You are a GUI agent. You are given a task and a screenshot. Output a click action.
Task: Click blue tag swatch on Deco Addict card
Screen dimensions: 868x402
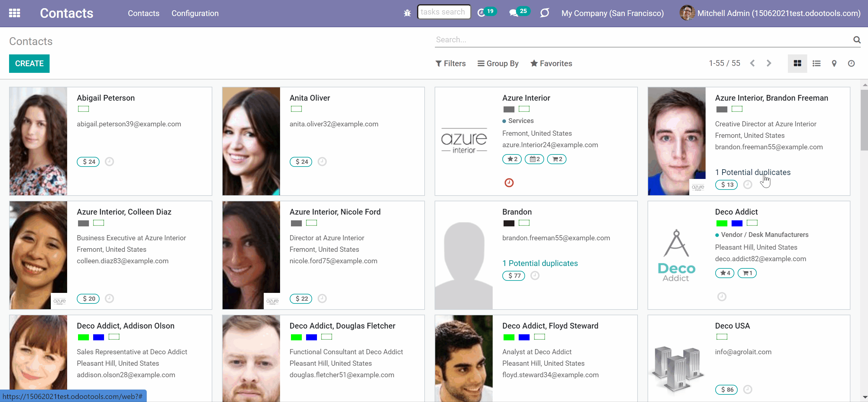tap(737, 223)
